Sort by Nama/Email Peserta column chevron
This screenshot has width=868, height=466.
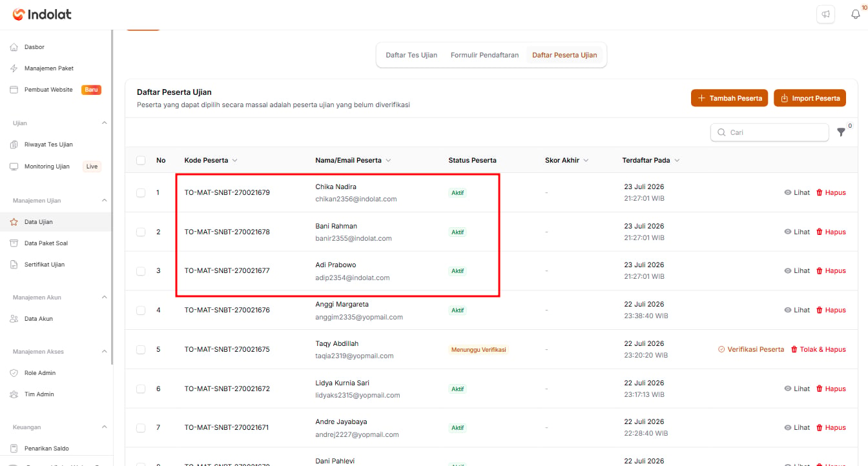pos(388,160)
